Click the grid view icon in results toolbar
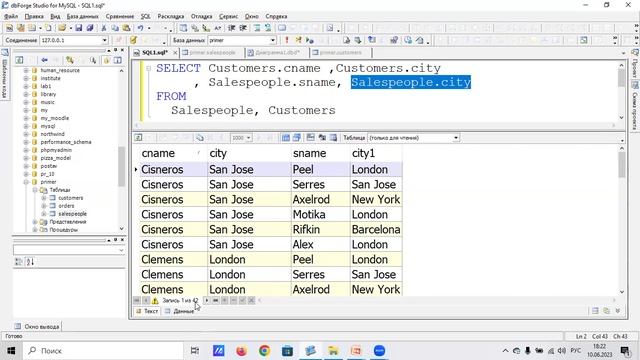 [286, 138]
